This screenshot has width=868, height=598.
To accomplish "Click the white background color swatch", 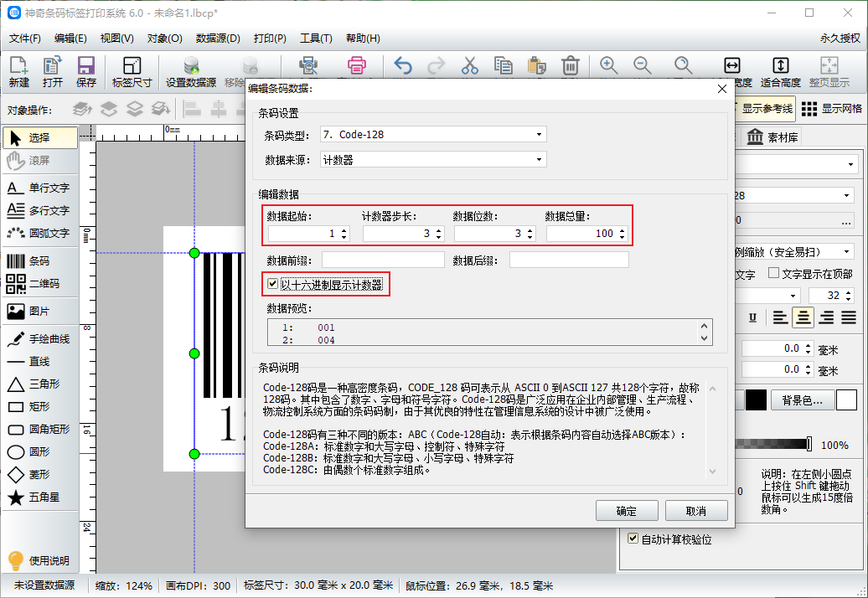I will click(846, 400).
